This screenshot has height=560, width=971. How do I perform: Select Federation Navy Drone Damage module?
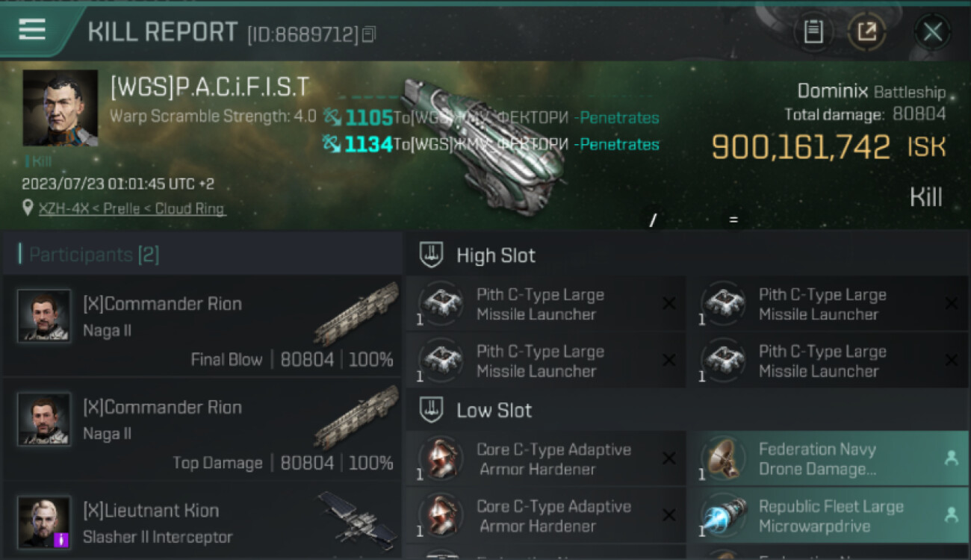pos(828,459)
